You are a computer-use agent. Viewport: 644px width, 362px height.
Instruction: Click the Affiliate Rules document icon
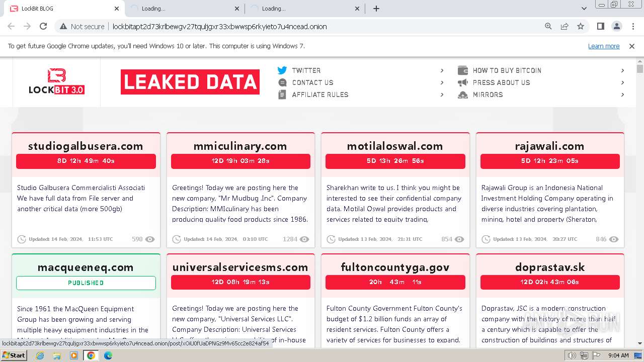point(282,95)
